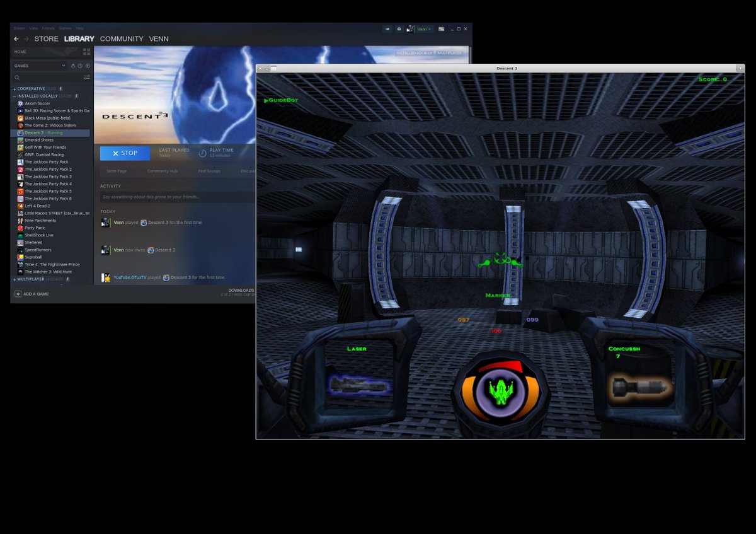The height and width of the screenshot is (534, 756).
Task: Collapse the Installed Locally collection
Action: (x=14, y=96)
